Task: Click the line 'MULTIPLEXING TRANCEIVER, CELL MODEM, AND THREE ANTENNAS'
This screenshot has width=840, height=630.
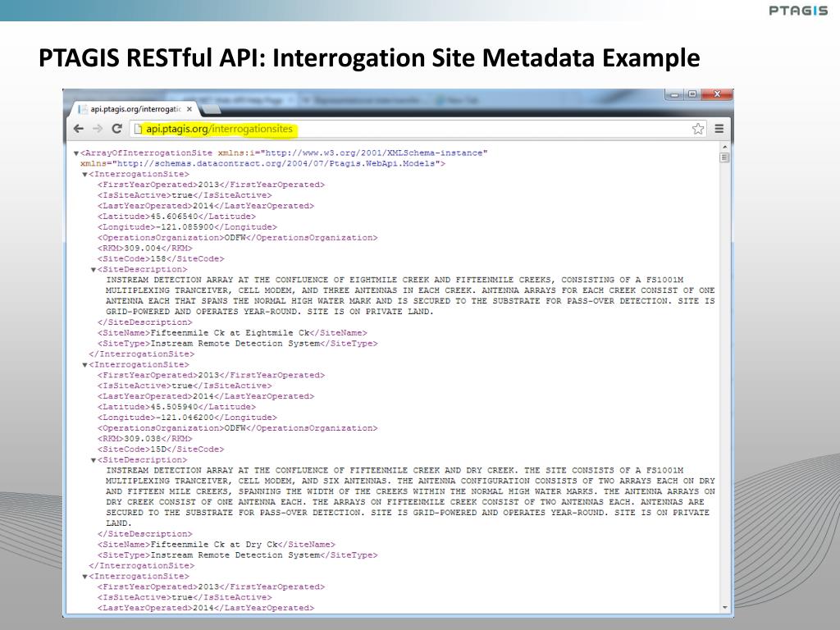Action: click(x=410, y=290)
